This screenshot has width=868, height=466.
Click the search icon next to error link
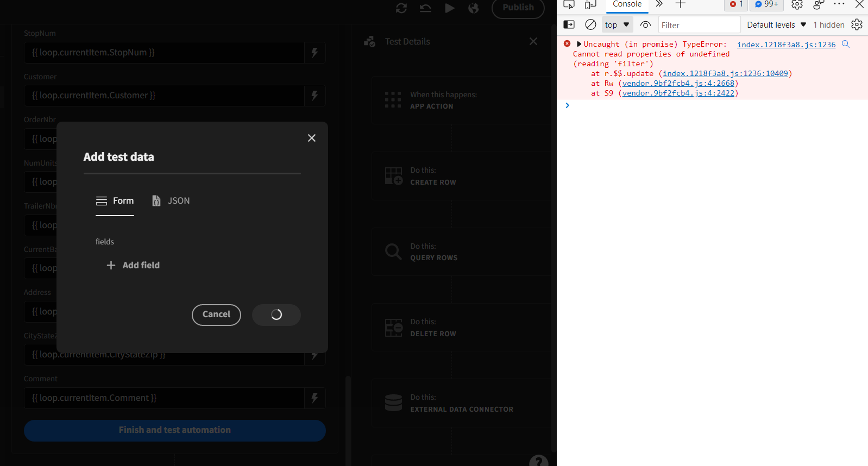point(846,44)
